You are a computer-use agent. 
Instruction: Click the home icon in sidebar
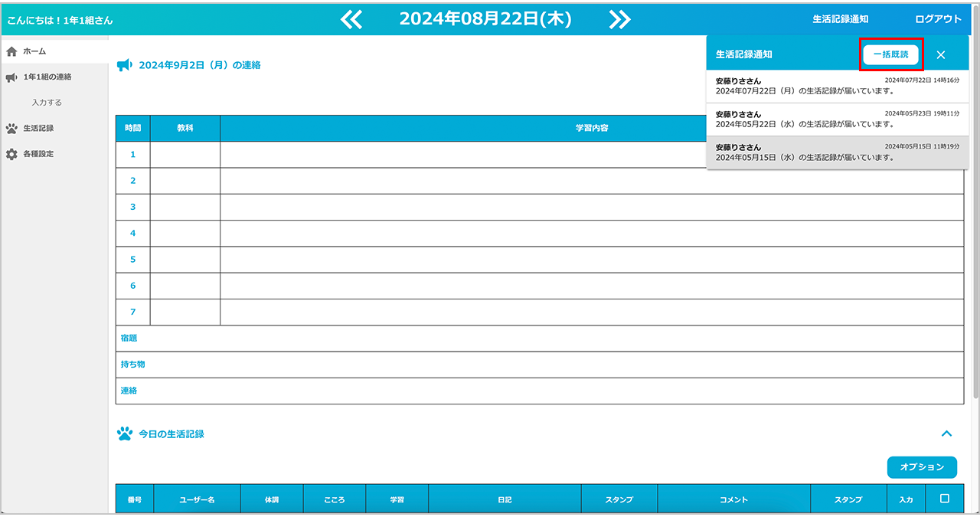click(x=11, y=51)
